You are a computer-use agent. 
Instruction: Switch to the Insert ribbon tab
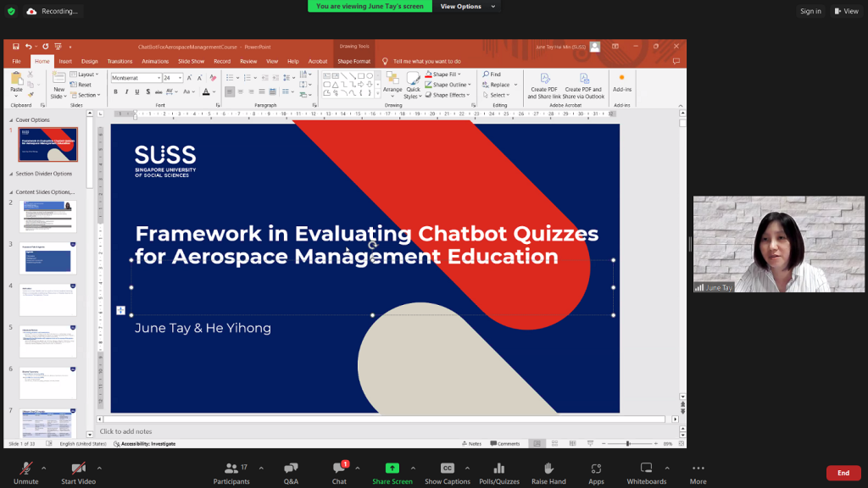point(65,61)
